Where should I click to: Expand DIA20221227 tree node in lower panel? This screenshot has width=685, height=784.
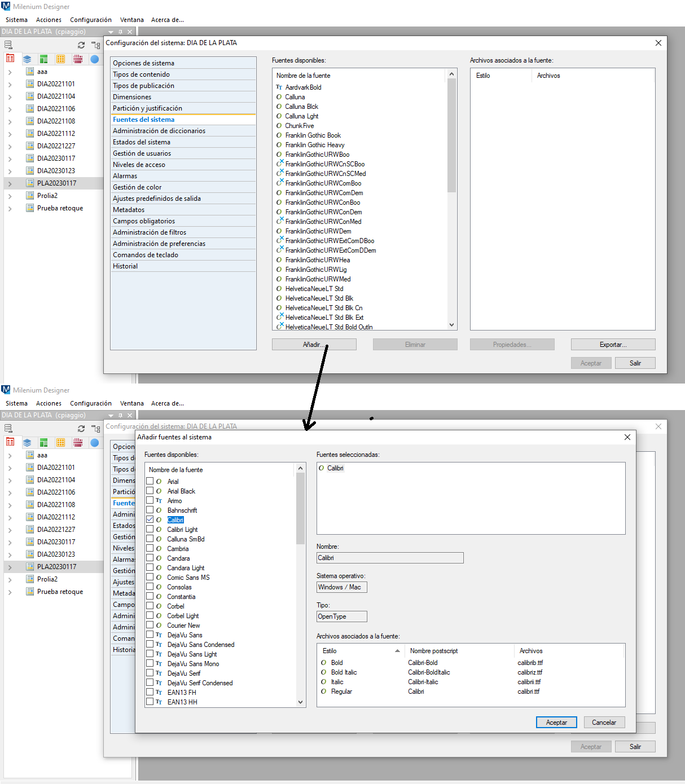[10, 530]
